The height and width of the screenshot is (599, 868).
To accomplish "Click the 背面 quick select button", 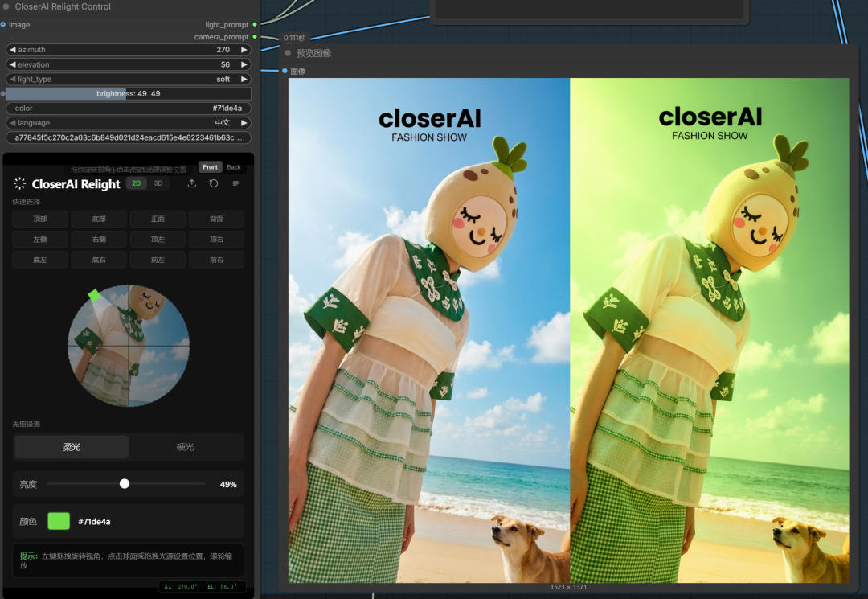I will (216, 219).
